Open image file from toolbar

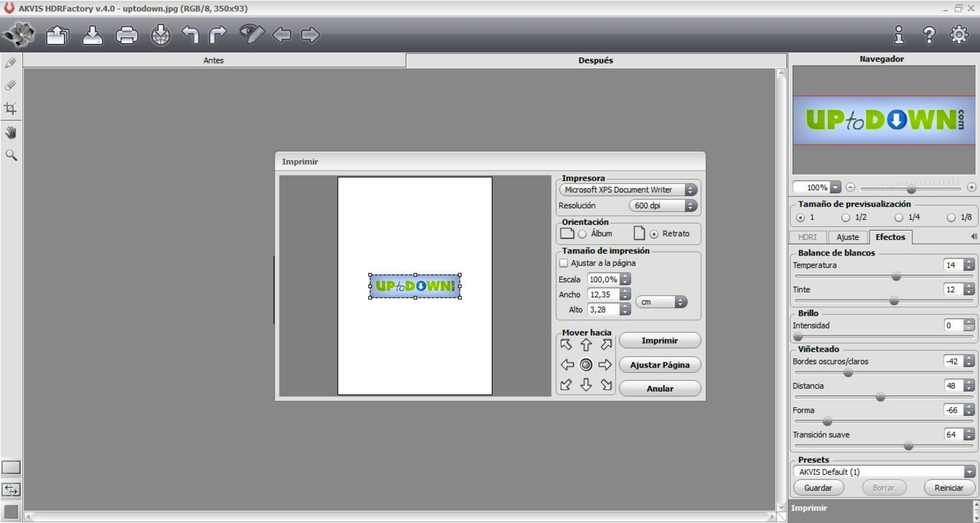tap(57, 35)
